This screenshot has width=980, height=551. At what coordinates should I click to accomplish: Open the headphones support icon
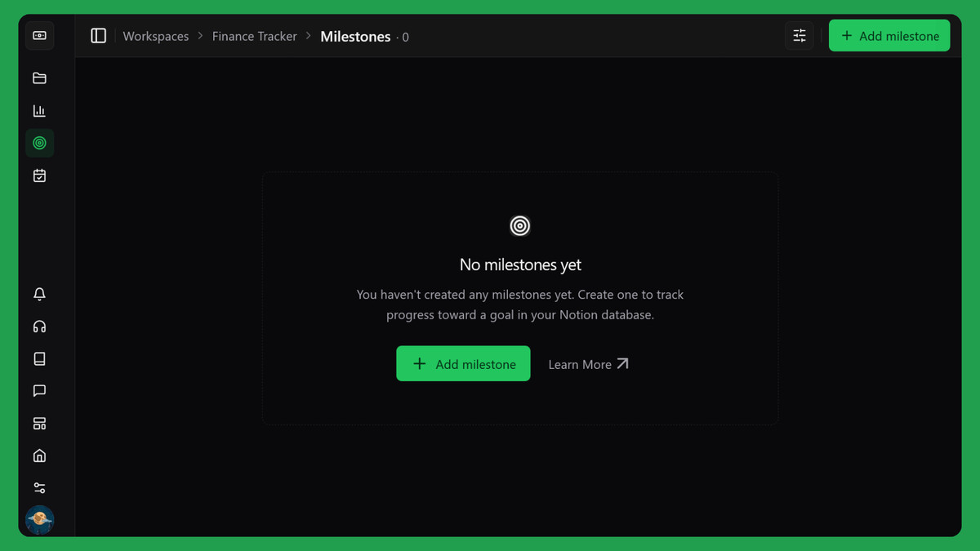(x=39, y=327)
